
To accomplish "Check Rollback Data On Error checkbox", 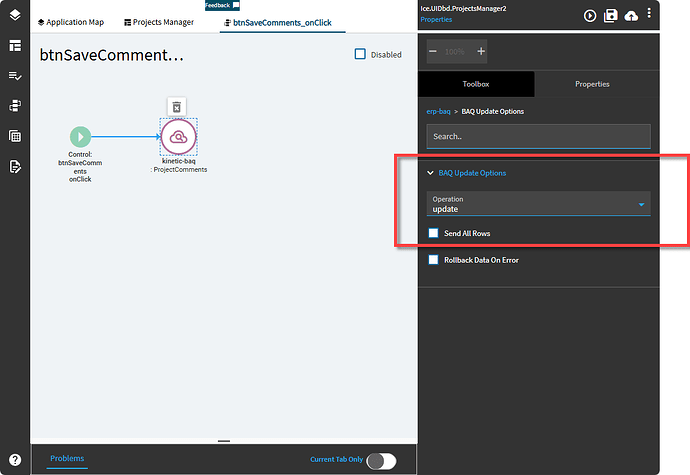I will tap(433, 260).
